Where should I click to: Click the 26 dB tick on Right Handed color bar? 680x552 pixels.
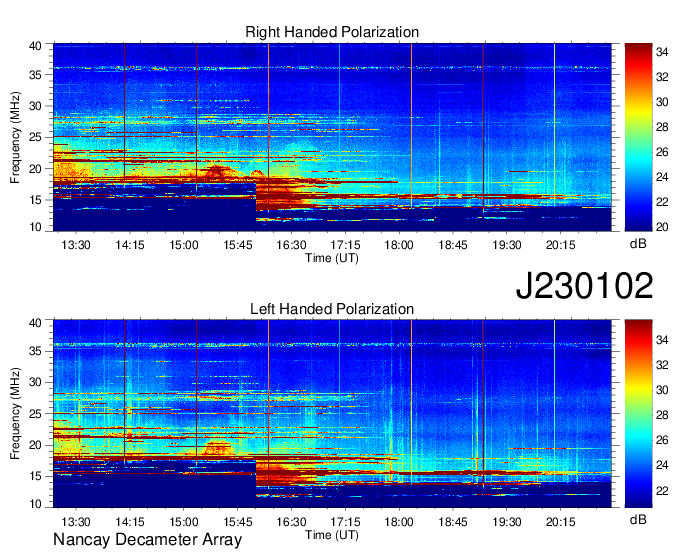(x=662, y=152)
